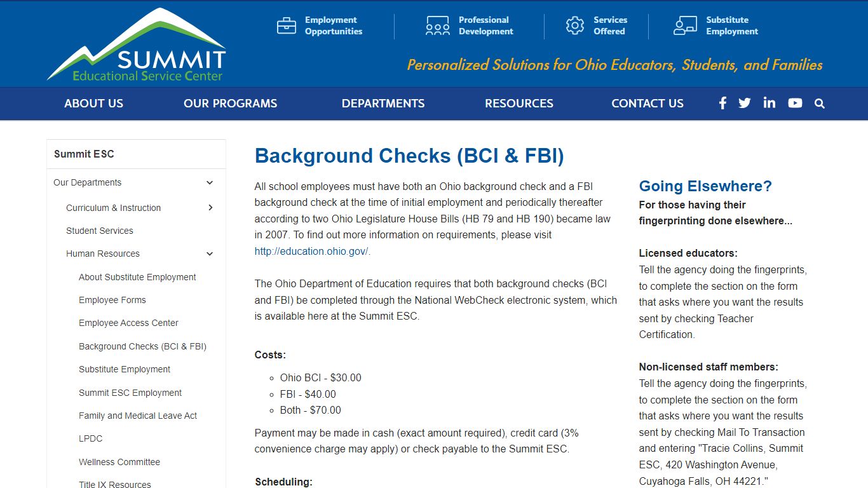Open the DEPARTMENTS menu

tap(383, 104)
